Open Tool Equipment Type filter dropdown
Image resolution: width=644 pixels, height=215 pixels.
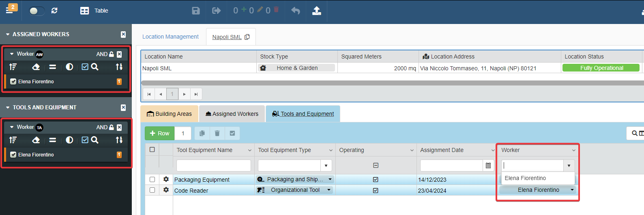pos(326,165)
